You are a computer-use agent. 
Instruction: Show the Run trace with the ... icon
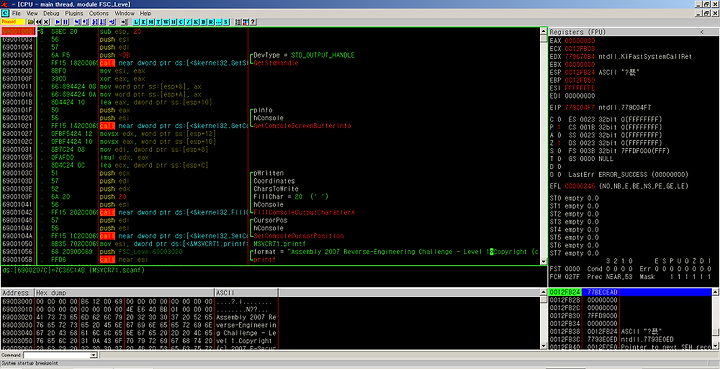click(218, 22)
